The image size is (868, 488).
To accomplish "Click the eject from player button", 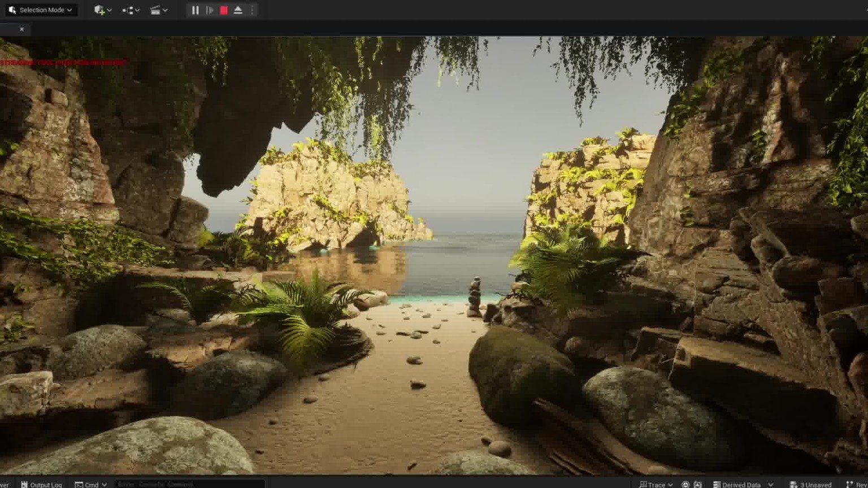I will tap(238, 10).
